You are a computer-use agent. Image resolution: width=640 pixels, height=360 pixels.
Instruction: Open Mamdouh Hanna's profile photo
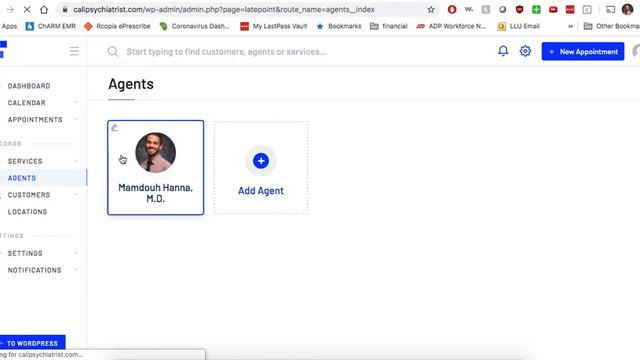pos(156,152)
